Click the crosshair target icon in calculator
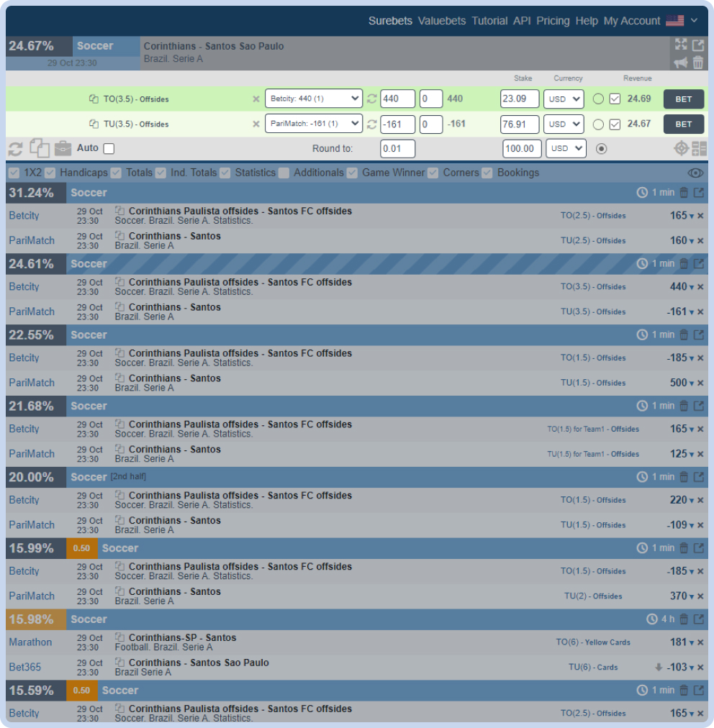Image resolution: width=714 pixels, height=728 pixels. click(681, 149)
